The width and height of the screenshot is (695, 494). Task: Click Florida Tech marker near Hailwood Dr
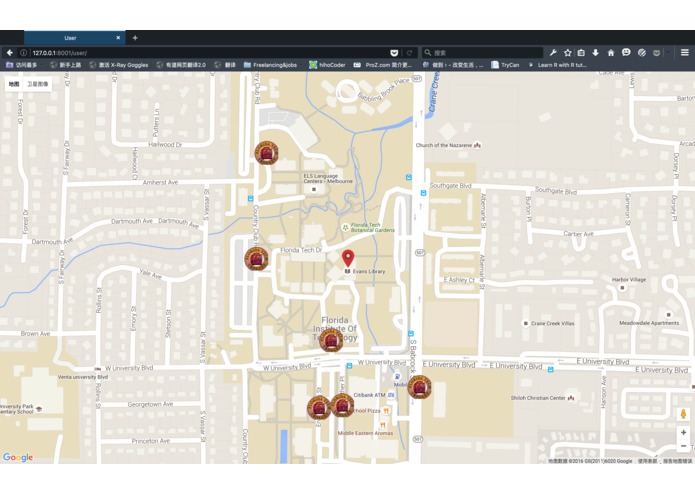[x=266, y=153]
